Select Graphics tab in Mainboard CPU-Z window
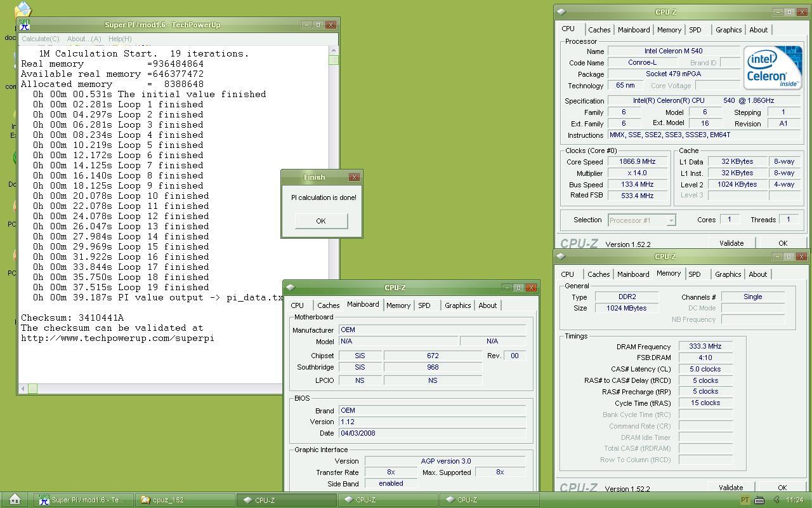 [x=457, y=305]
